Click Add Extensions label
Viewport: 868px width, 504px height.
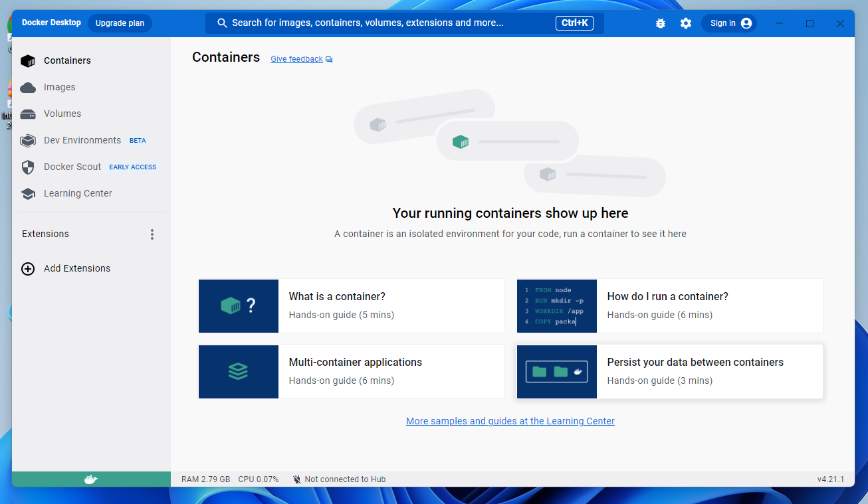(77, 269)
